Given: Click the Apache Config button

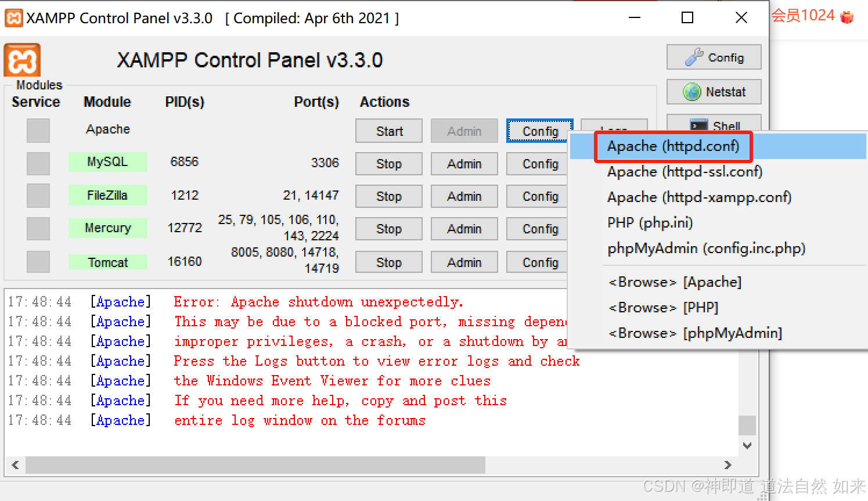Looking at the screenshot, I should coord(540,131).
